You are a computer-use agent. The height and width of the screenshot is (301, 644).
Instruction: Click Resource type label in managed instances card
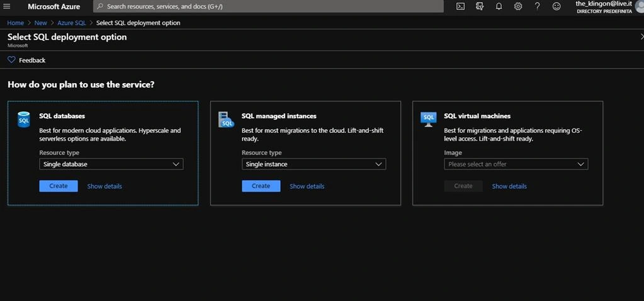pos(262,153)
